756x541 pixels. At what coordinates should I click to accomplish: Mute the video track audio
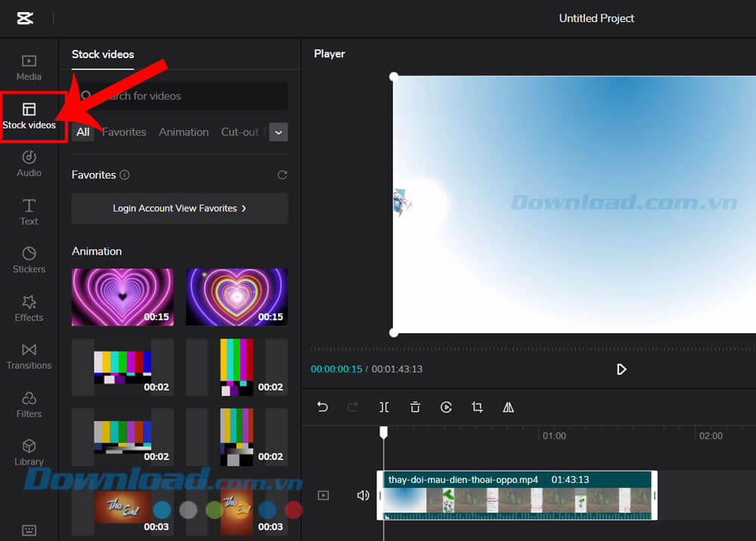point(363,495)
